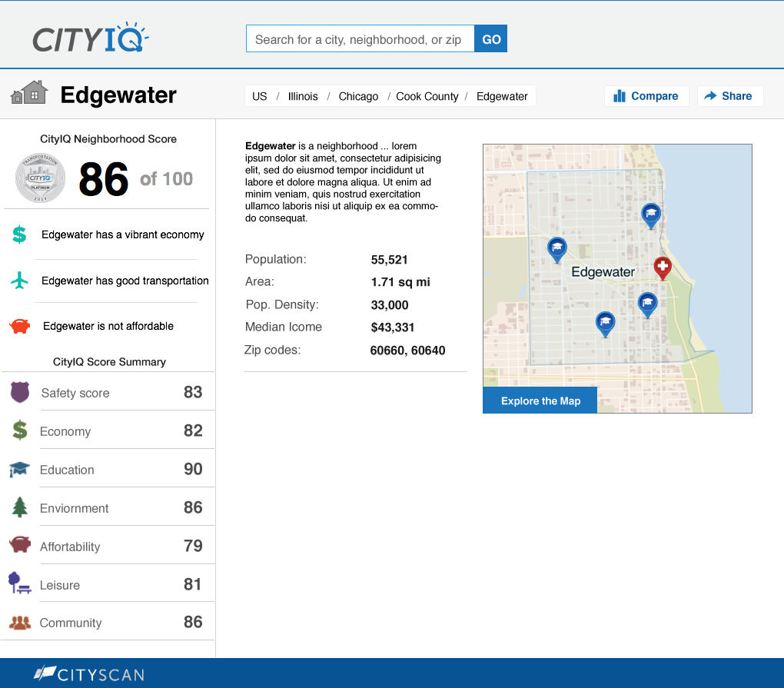
Task: Go to Chicago breadcrumb link
Action: click(x=358, y=96)
